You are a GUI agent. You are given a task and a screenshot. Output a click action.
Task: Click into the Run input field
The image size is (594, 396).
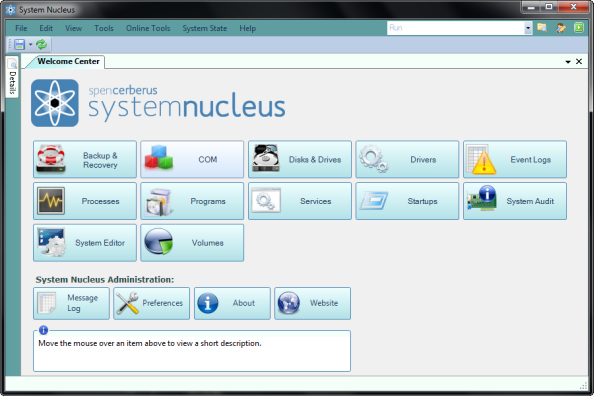(455, 28)
